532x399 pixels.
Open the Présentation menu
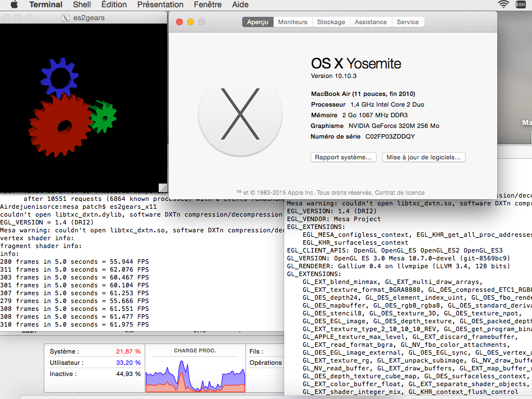(160, 4)
